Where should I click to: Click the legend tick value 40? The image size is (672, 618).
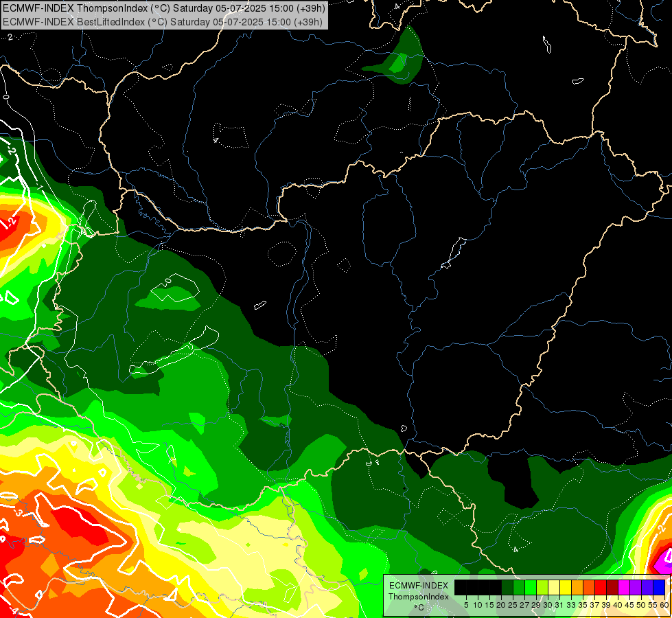click(618, 605)
